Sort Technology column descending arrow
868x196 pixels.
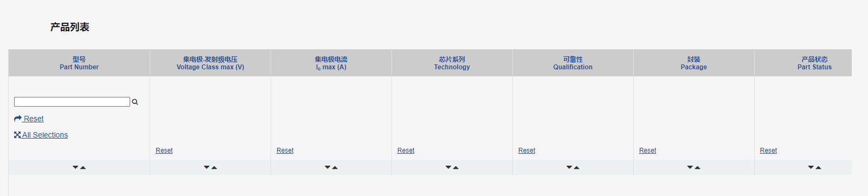pyautogui.click(x=448, y=167)
